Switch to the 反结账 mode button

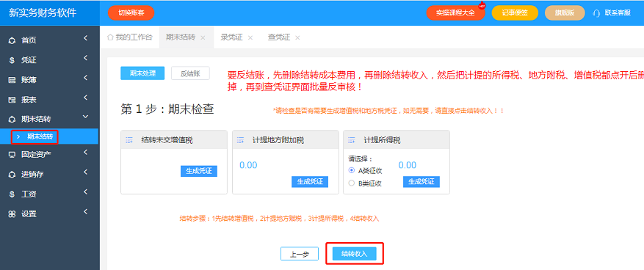[x=191, y=73]
